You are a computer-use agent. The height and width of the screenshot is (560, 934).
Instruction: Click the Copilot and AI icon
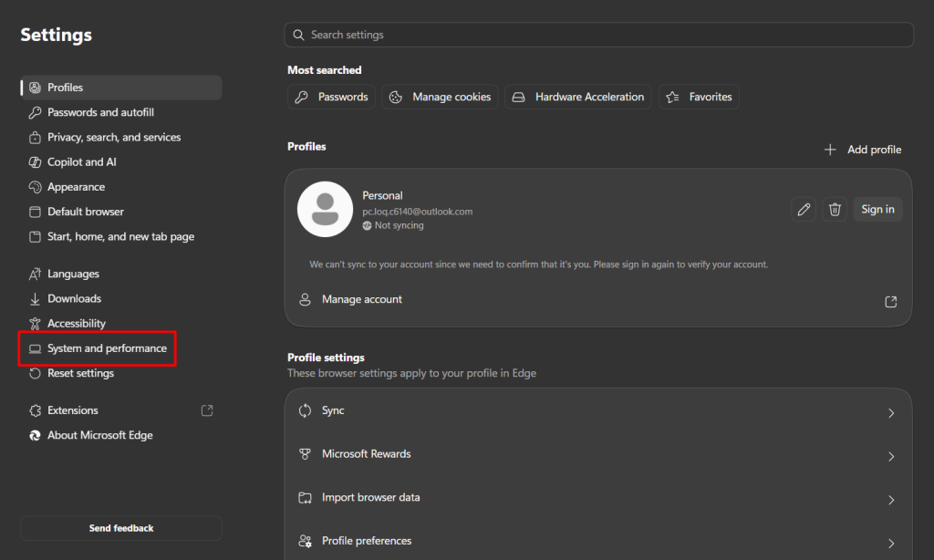point(36,162)
